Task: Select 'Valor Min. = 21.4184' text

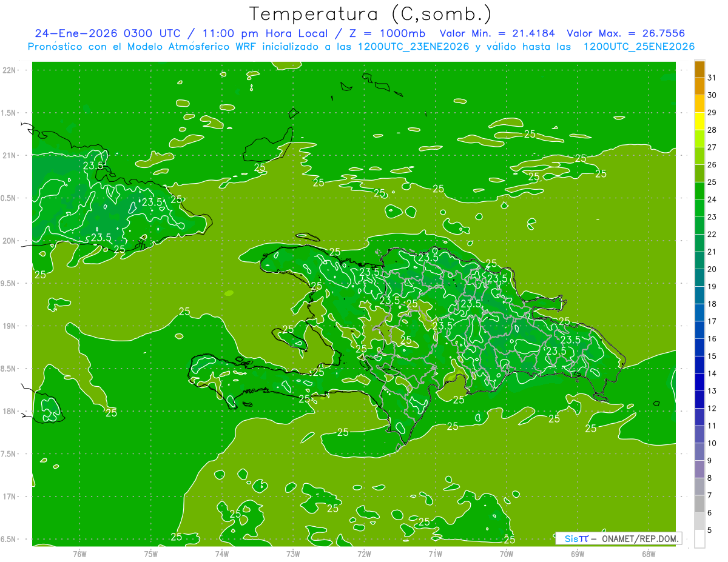Action: point(497,33)
